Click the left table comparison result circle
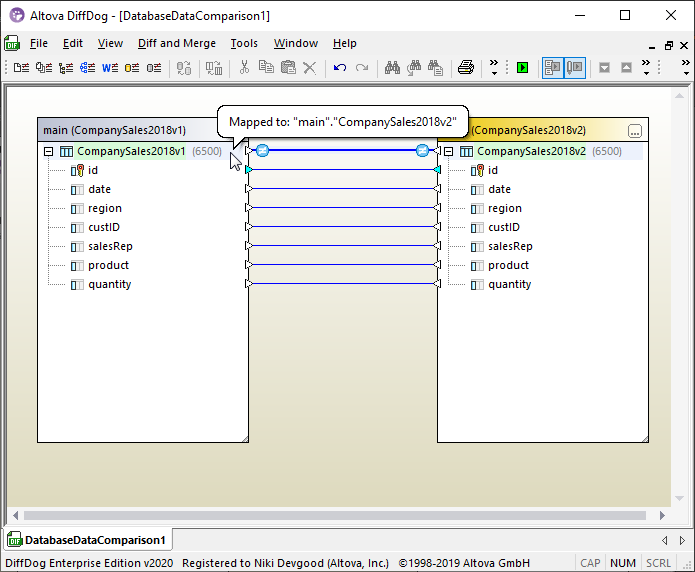Image resolution: width=695 pixels, height=572 pixels. click(x=262, y=150)
